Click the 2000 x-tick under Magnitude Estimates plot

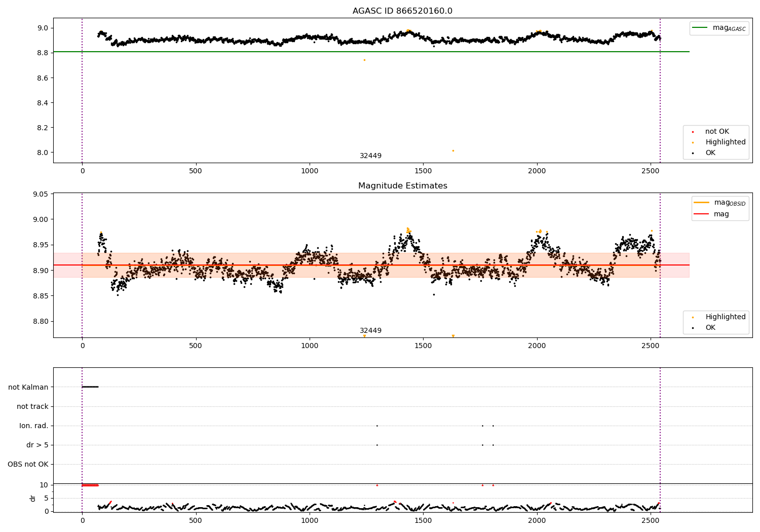(537, 346)
